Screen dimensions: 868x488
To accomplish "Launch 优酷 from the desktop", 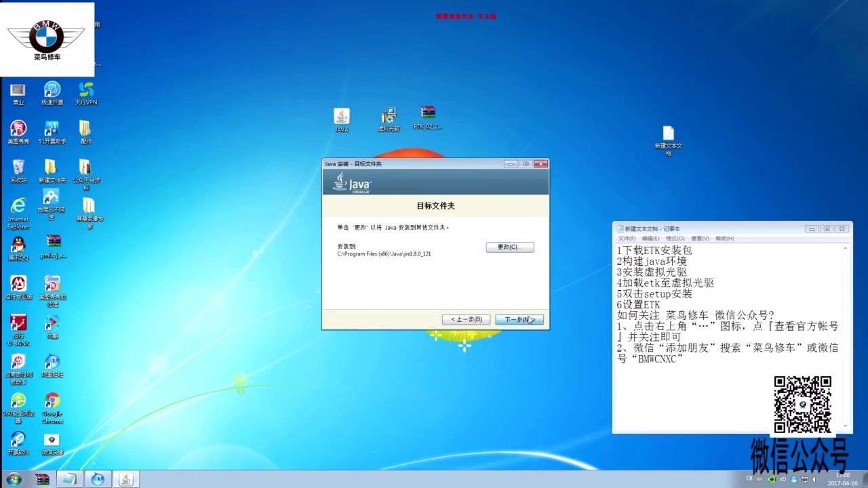I will 52,327.
